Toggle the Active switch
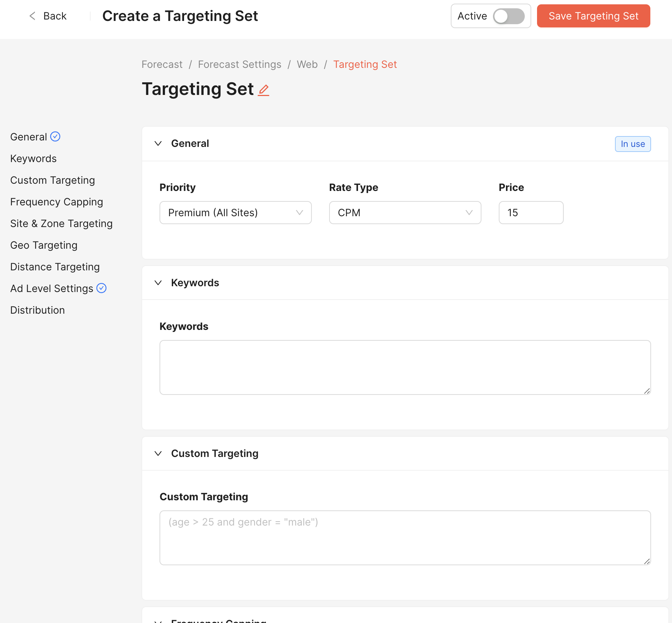The width and height of the screenshot is (672, 623). [x=509, y=16]
